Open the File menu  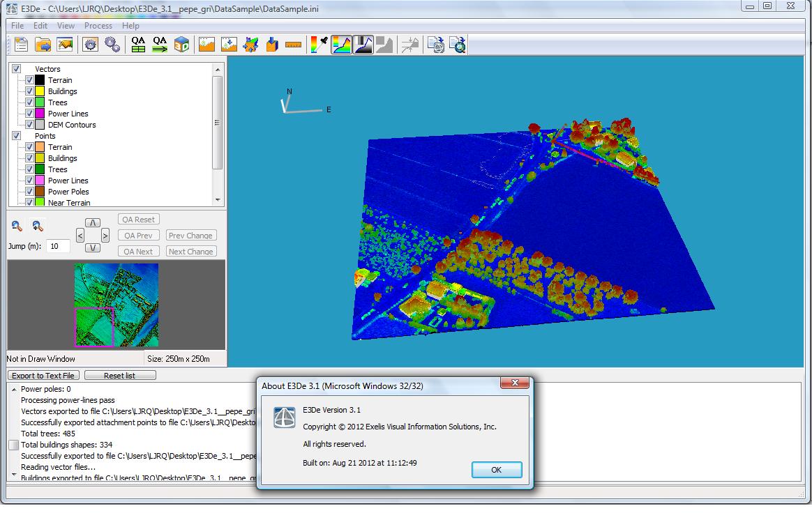(x=17, y=25)
